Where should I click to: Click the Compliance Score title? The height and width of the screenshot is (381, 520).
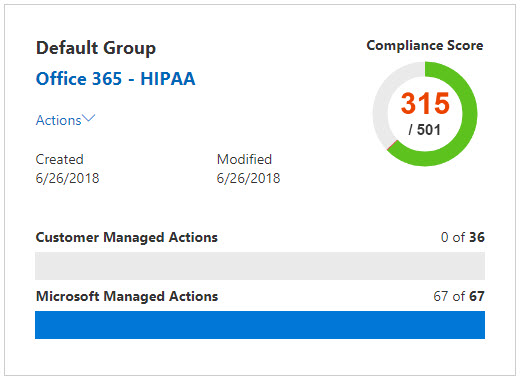tap(425, 45)
